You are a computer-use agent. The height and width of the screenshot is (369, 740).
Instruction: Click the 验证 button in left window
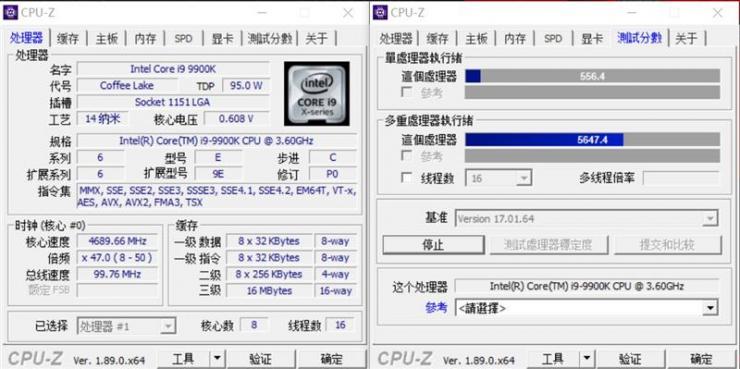pos(260,359)
